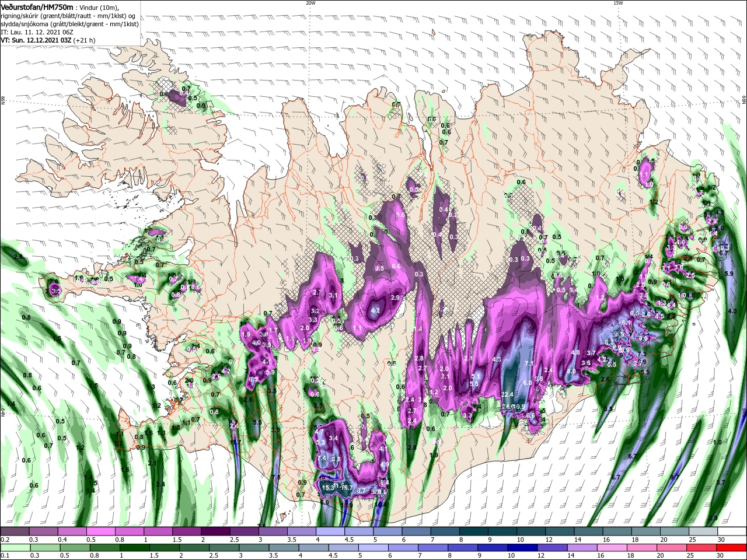Select the dark purple 2 snow-scale swatch
Image resolution: width=747 pixels, height=560 pixels.
point(215,531)
